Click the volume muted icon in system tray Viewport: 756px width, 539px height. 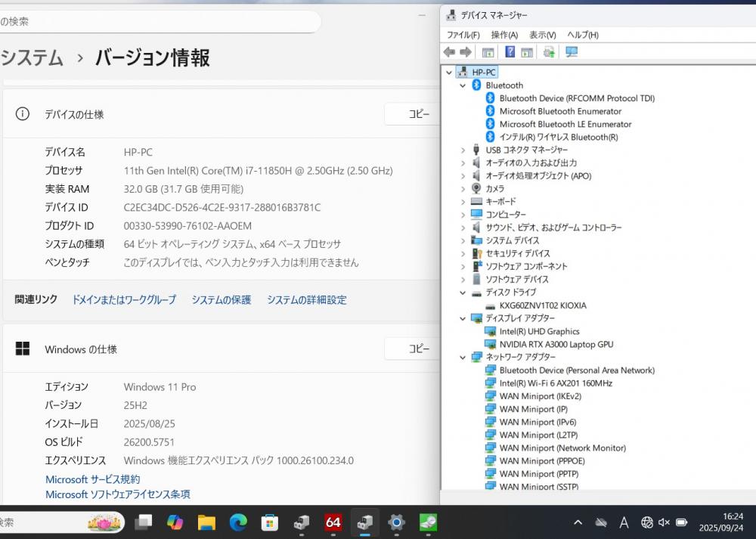[x=664, y=522]
